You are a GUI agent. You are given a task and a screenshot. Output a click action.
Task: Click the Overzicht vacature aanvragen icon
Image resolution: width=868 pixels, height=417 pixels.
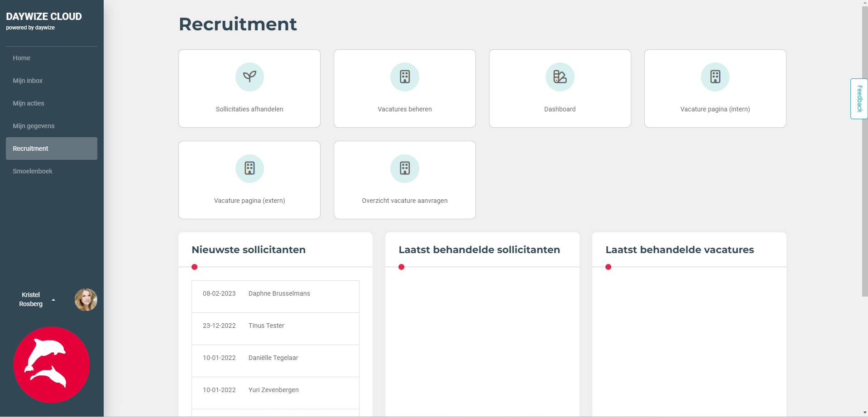click(404, 168)
